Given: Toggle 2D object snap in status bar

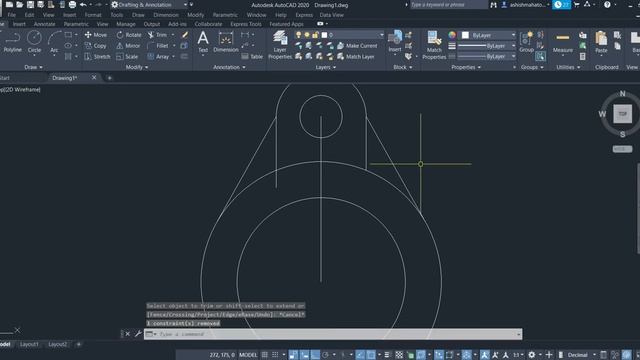Looking at the screenshot, I should pyautogui.click(x=371, y=355).
